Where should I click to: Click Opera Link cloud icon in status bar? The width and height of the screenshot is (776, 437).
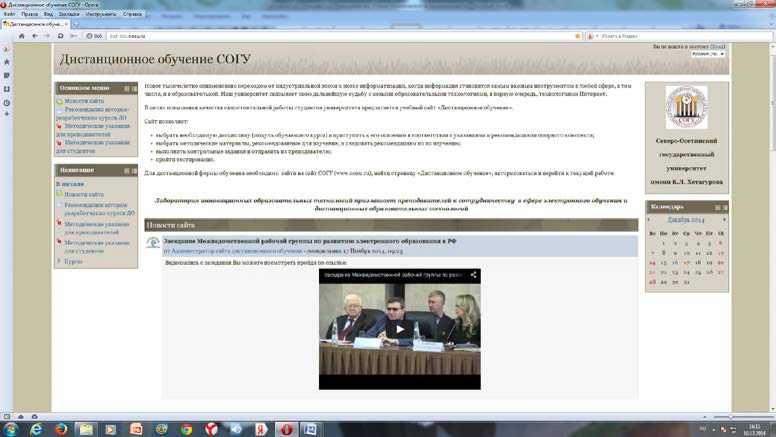click(20, 417)
